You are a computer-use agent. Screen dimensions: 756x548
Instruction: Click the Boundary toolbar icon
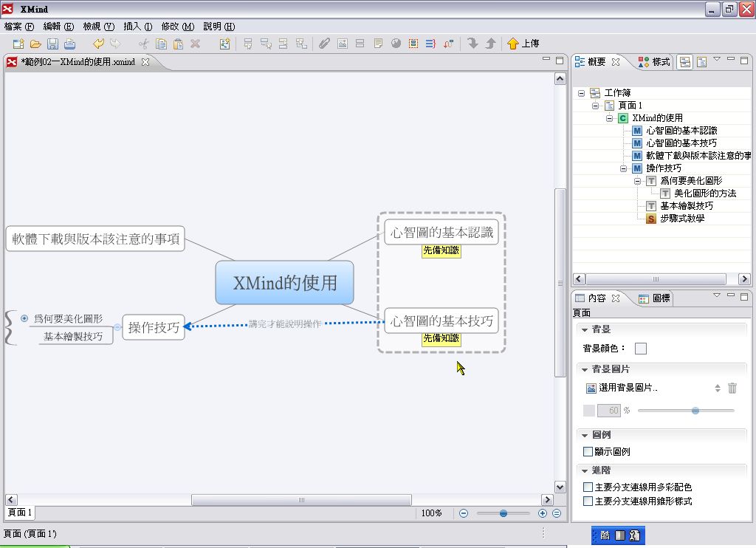[x=413, y=44]
